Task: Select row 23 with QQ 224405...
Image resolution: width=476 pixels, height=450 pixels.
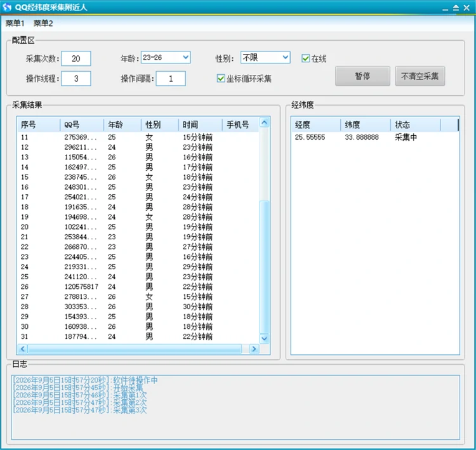Action: (x=138, y=256)
